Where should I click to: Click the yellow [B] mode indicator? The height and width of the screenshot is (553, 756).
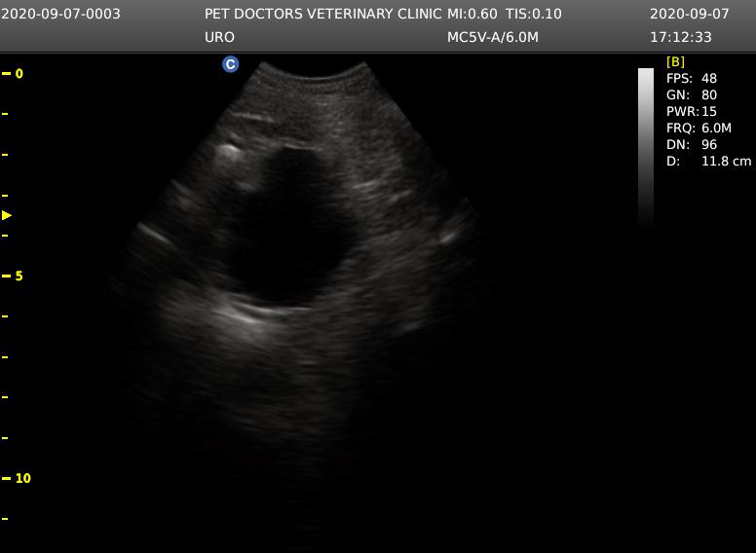[x=675, y=61]
